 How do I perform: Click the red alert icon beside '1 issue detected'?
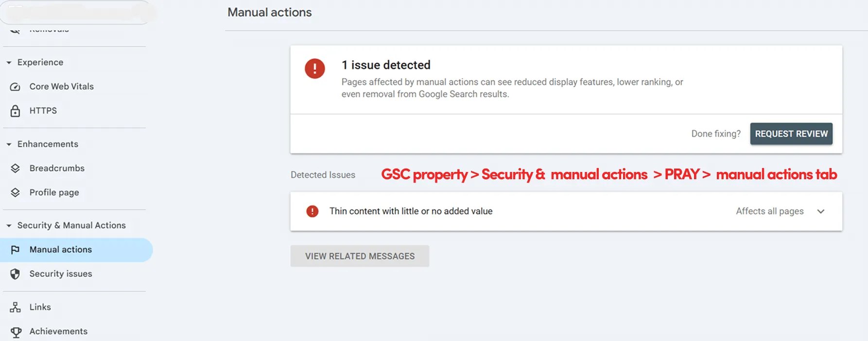(315, 69)
